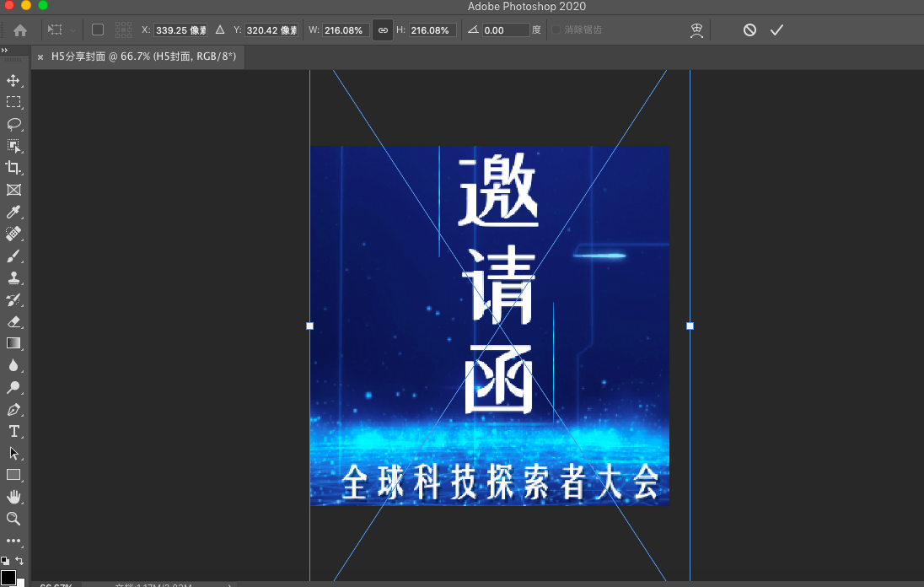Select the History Brush tool
Viewport: 924px width, 587px height.
[13, 299]
